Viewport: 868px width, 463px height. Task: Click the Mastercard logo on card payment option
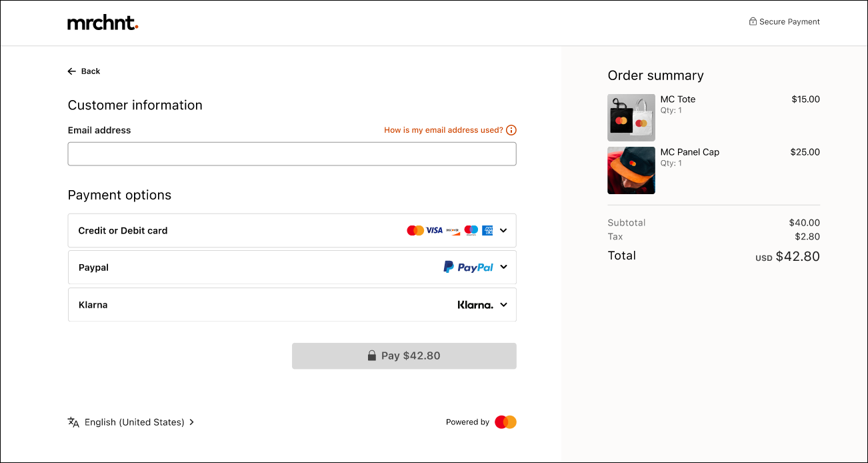[415, 230]
